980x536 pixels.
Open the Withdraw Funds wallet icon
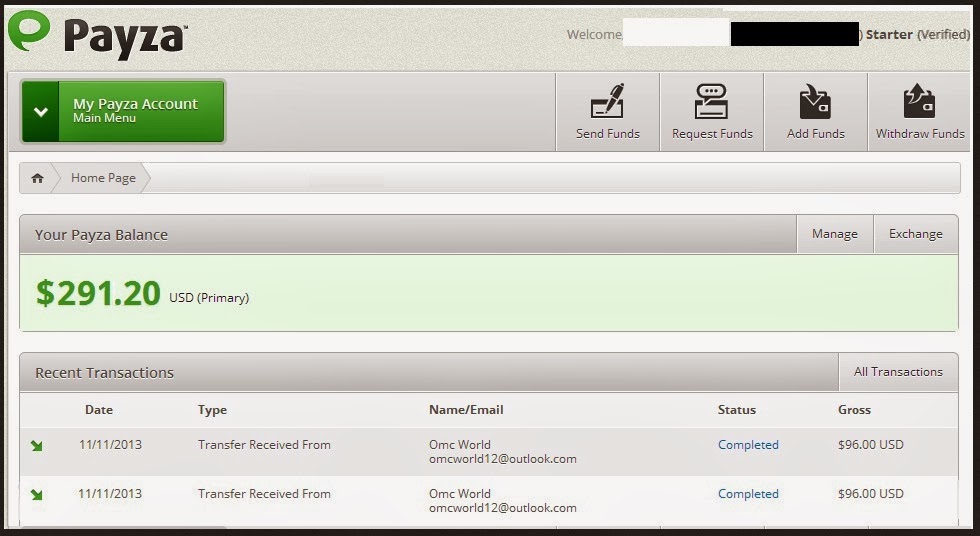coord(919,101)
